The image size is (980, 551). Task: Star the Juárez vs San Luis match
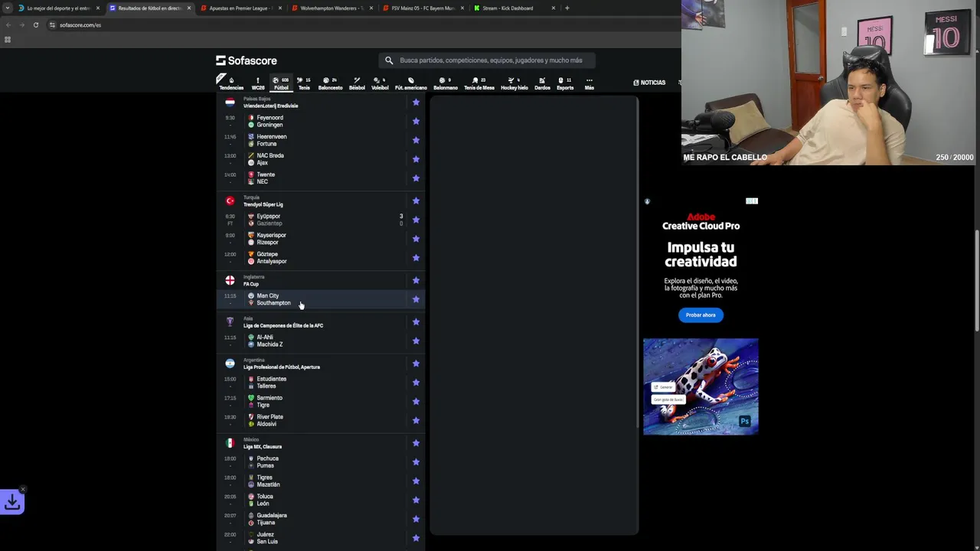click(416, 538)
